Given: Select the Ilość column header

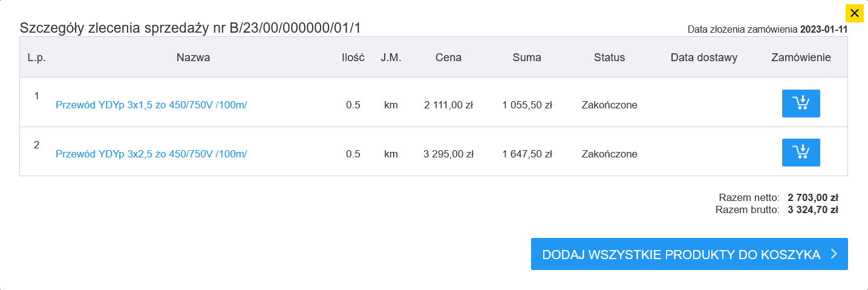Looking at the screenshot, I should [353, 58].
